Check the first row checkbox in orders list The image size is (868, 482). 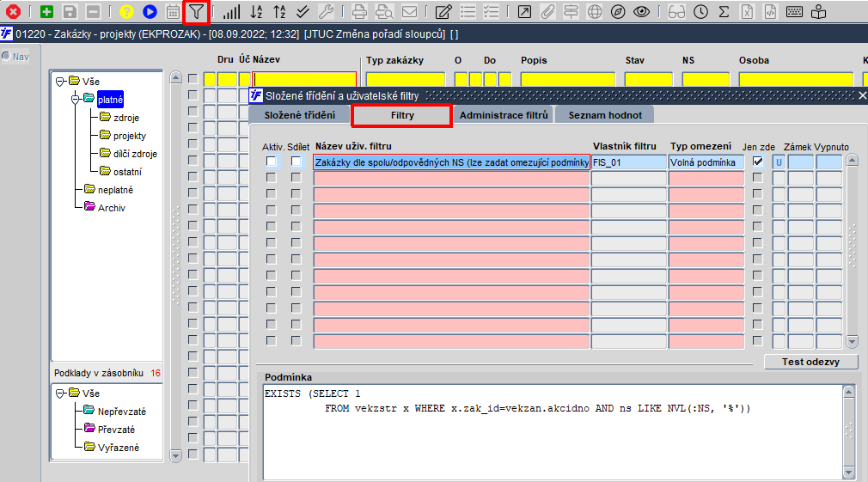193,78
